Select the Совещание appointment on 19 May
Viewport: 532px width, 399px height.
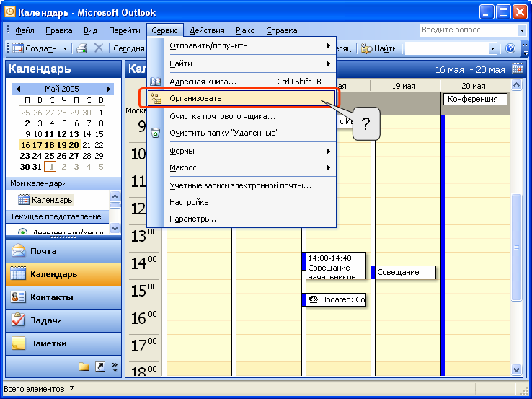[404, 272]
